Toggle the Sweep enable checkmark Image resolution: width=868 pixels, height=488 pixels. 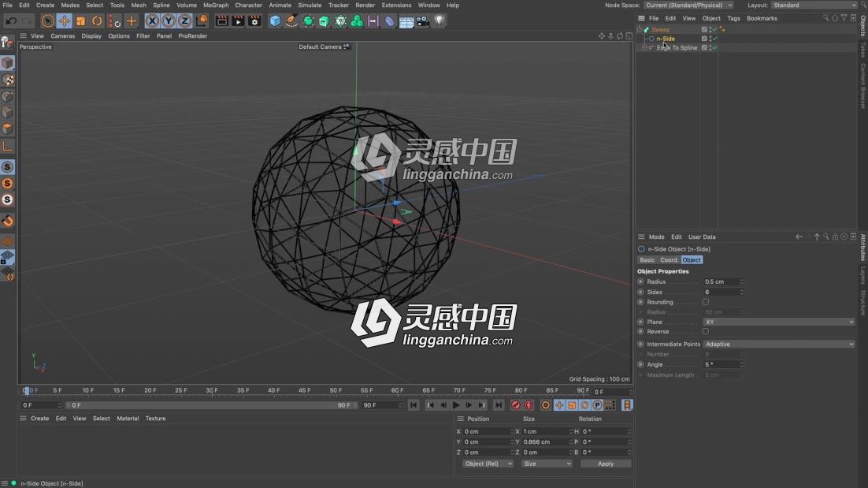click(714, 29)
